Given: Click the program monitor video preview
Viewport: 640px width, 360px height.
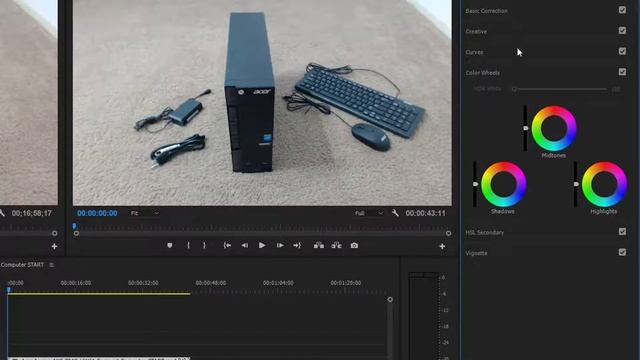Looking at the screenshot, I should coord(262,102).
